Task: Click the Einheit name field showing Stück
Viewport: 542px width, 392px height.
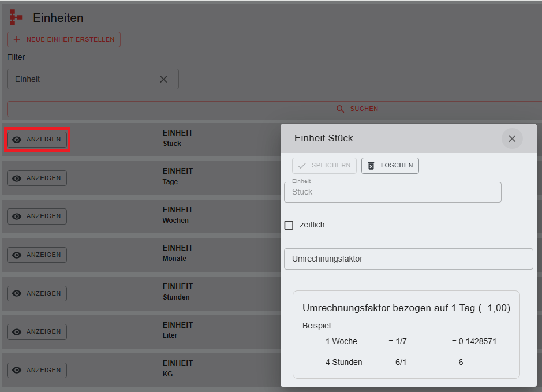Action: coord(393,192)
